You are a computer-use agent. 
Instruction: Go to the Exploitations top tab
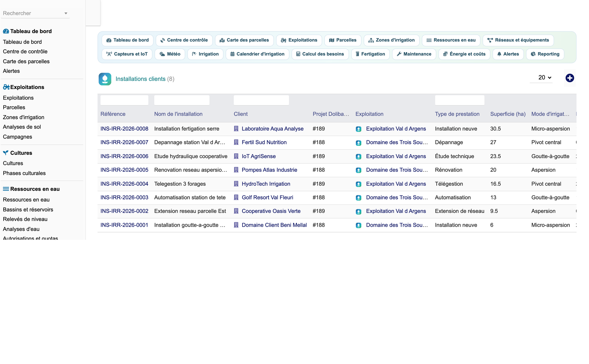[x=299, y=40]
